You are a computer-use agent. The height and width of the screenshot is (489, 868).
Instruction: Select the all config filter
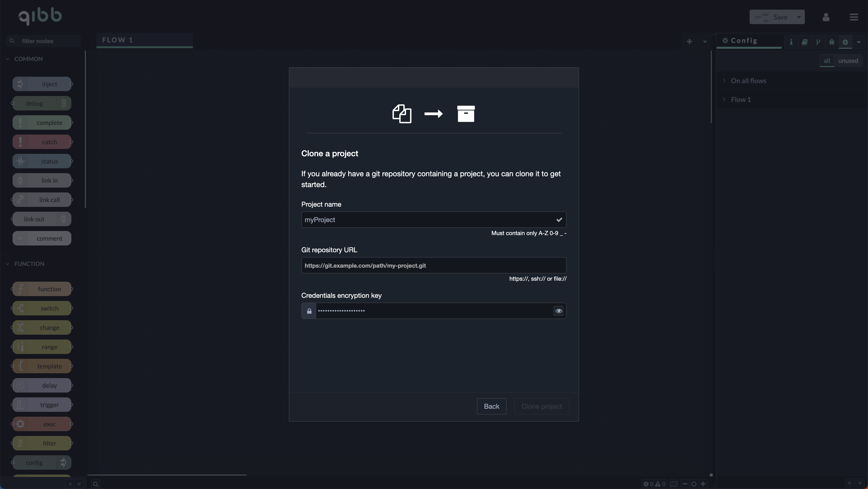[827, 61]
